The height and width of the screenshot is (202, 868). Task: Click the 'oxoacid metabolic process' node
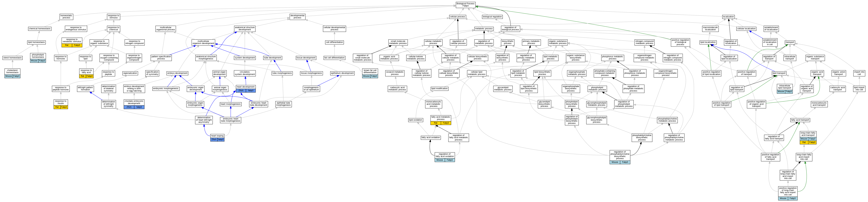point(395,73)
